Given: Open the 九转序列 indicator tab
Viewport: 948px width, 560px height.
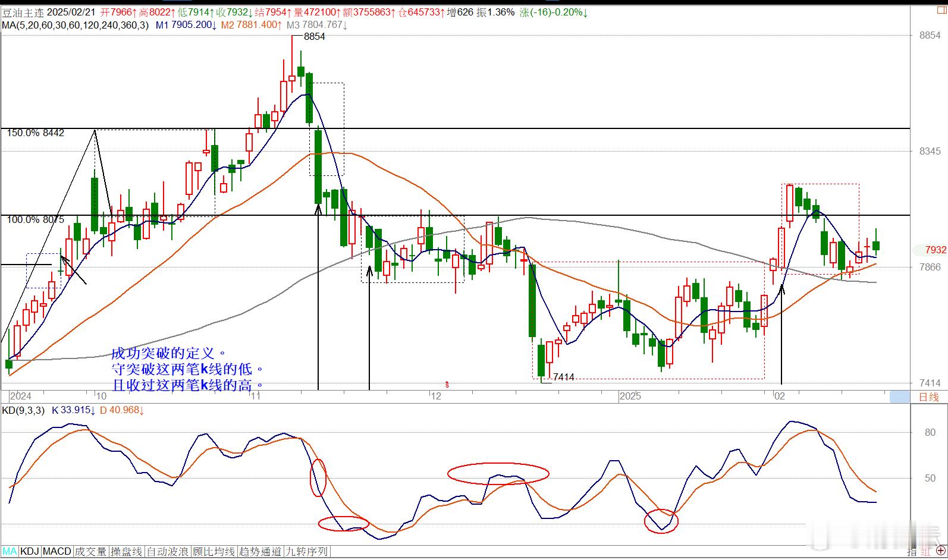Looking at the screenshot, I should click(306, 552).
